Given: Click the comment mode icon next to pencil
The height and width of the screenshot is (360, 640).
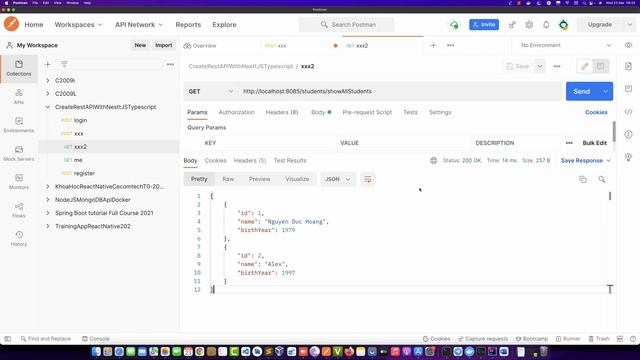Looking at the screenshot, I should [600, 67].
